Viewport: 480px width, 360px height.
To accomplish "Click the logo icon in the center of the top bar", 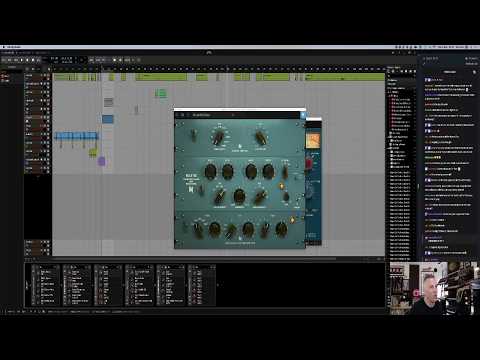I will pyautogui.click(x=209, y=53).
